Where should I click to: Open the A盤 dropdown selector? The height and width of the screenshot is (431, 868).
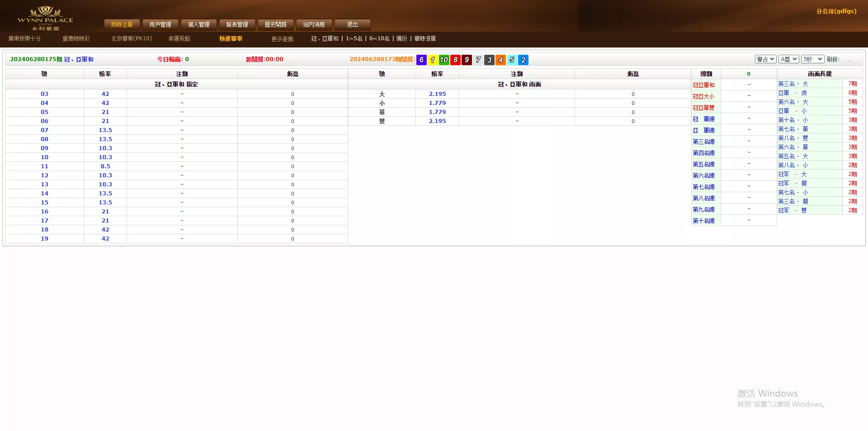click(x=788, y=59)
